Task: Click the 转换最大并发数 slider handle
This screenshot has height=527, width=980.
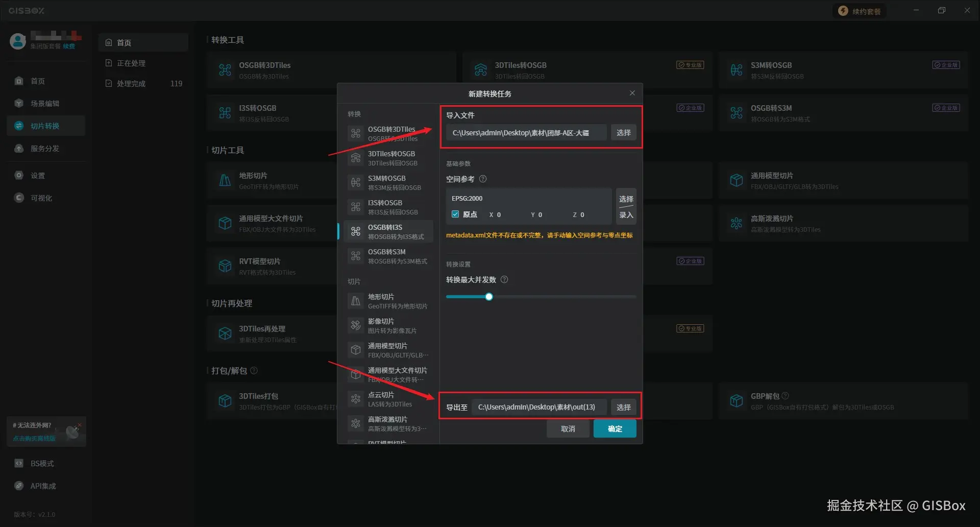Action: pyautogui.click(x=489, y=297)
